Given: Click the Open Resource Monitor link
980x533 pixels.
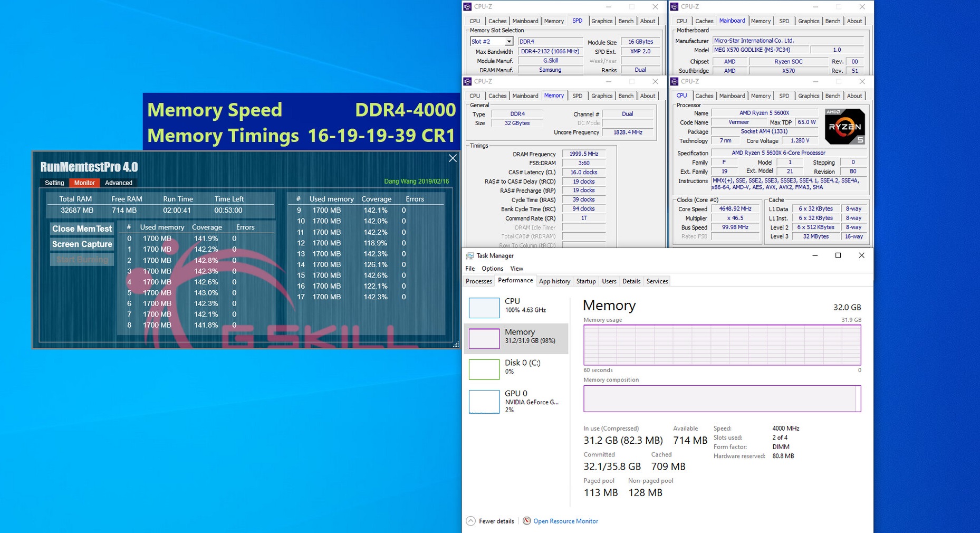Looking at the screenshot, I should [x=565, y=521].
